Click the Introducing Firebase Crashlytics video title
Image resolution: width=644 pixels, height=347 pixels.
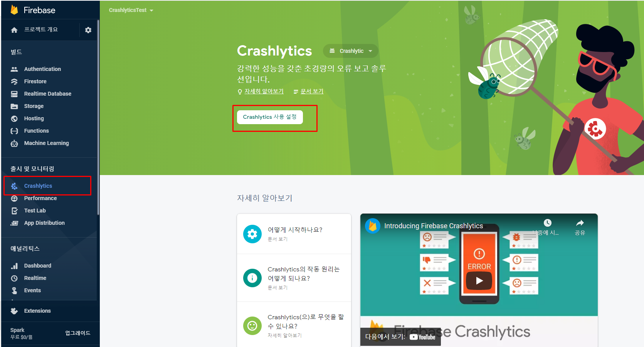434,226
